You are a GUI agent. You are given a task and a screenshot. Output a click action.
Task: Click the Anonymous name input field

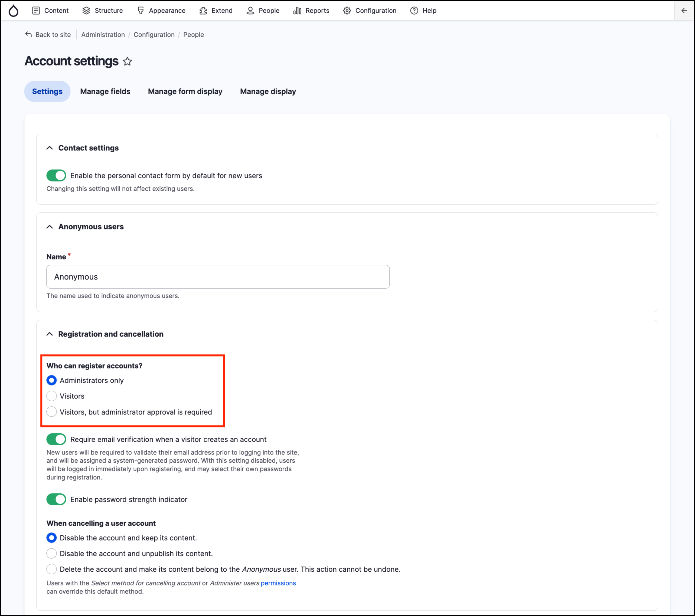click(x=218, y=277)
